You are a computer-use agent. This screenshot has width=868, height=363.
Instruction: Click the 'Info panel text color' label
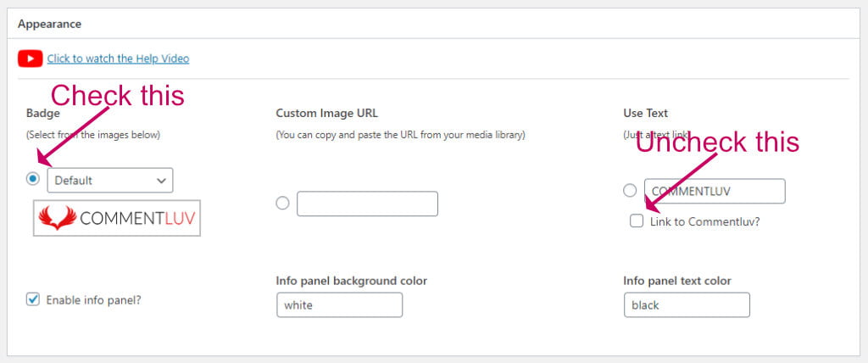(x=677, y=281)
